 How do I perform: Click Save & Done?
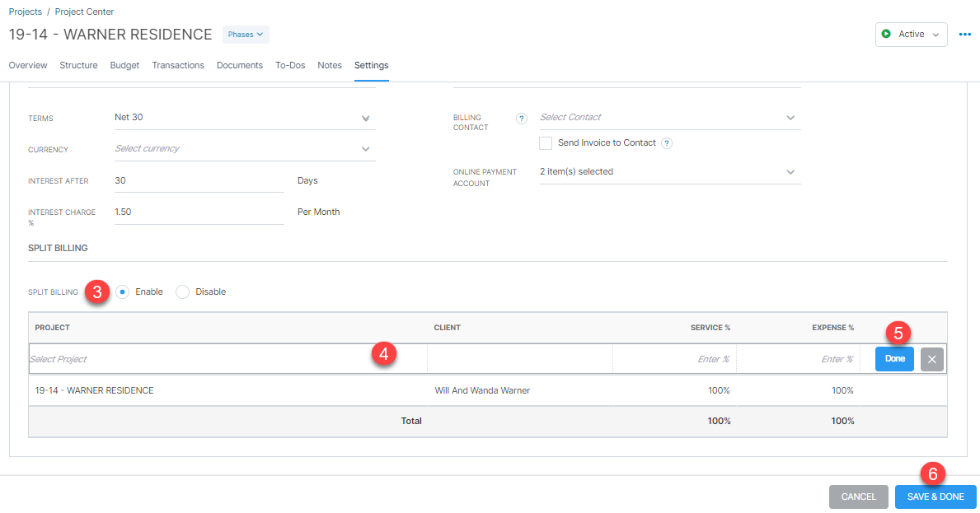coord(935,497)
